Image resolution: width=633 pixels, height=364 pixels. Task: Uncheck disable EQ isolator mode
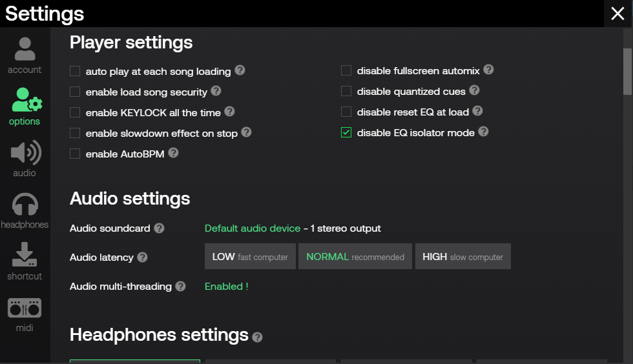tap(346, 133)
